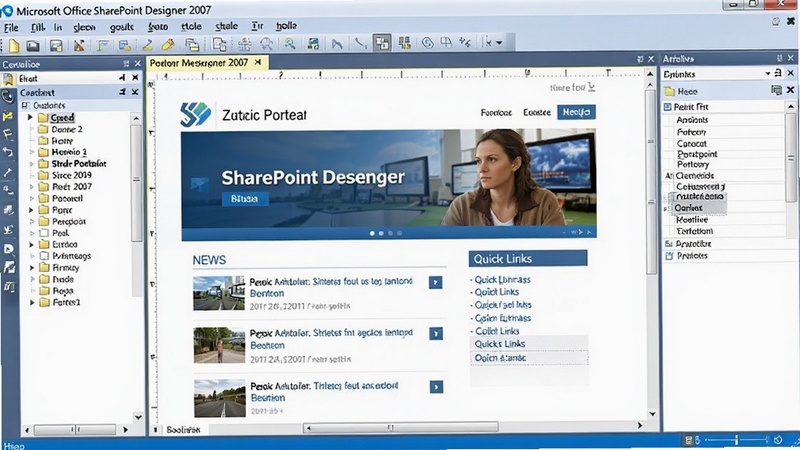The width and height of the screenshot is (800, 450).
Task: Click the magnifier page icon in left sidebar
Action: (x=9, y=249)
